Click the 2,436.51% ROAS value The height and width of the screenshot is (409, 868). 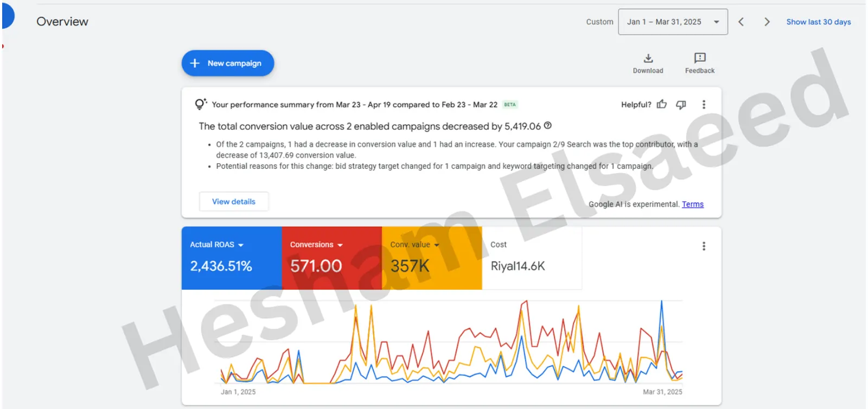(x=221, y=266)
